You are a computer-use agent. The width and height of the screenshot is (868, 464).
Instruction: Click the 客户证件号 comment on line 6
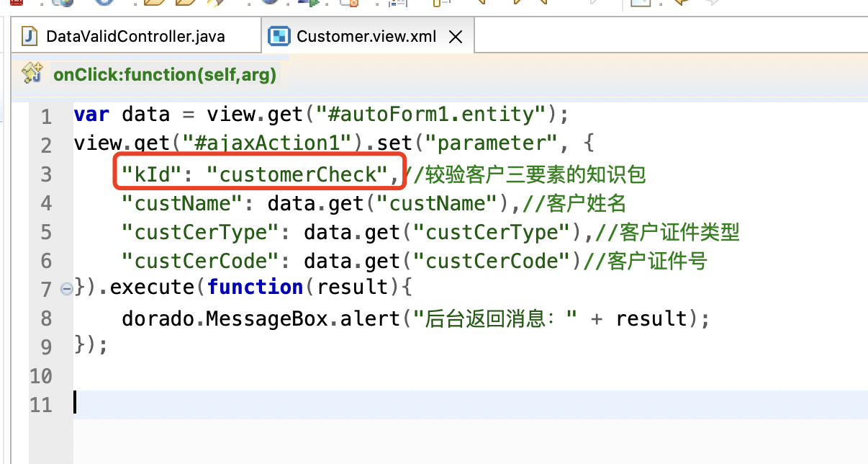tap(657, 260)
